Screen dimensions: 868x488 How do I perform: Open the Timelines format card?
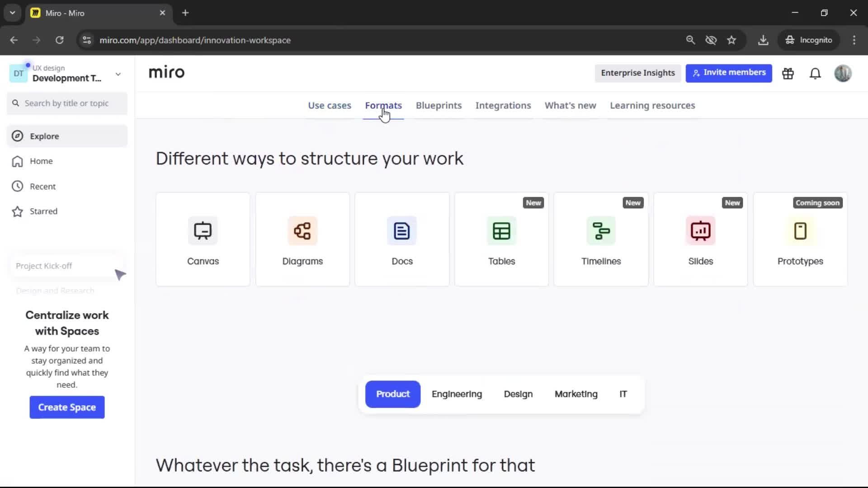[x=601, y=239]
